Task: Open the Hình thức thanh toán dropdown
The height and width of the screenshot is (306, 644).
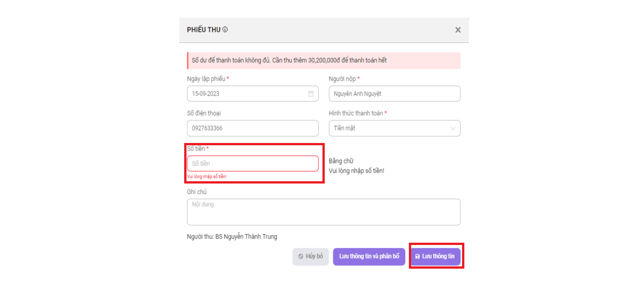Action: click(394, 128)
